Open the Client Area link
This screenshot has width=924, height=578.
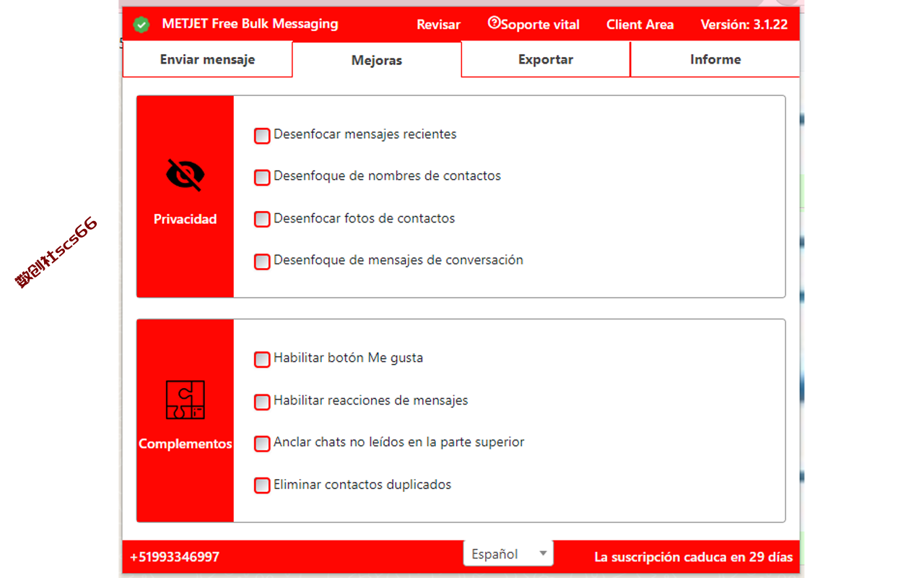click(640, 25)
